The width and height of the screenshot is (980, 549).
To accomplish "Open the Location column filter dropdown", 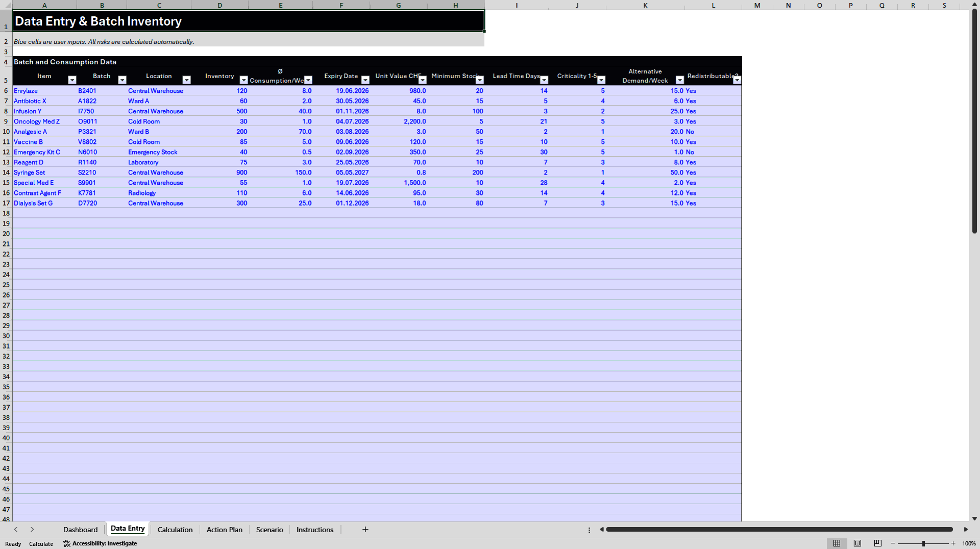I will coord(186,80).
